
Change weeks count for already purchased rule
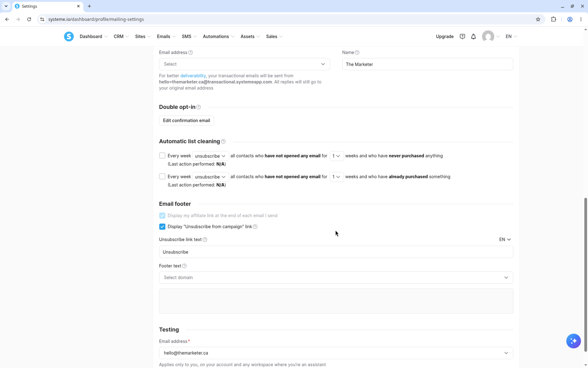[x=336, y=177]
